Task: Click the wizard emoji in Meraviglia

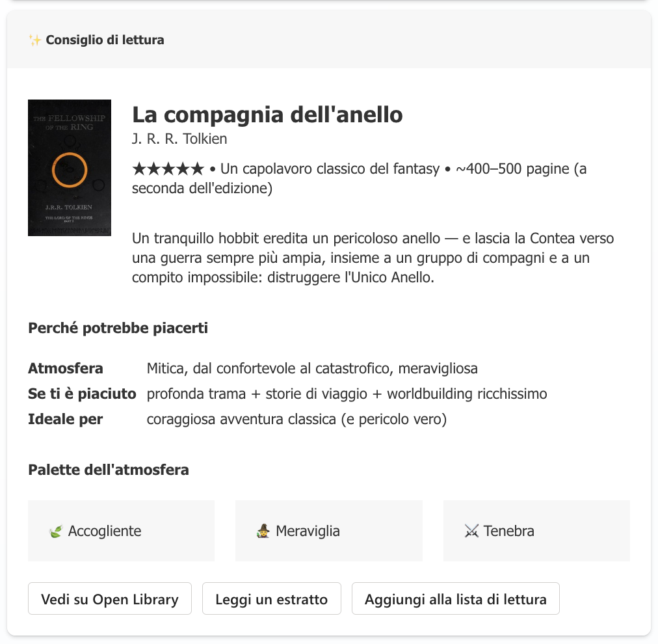Action: pyautogui.click(x=263, y=531)
